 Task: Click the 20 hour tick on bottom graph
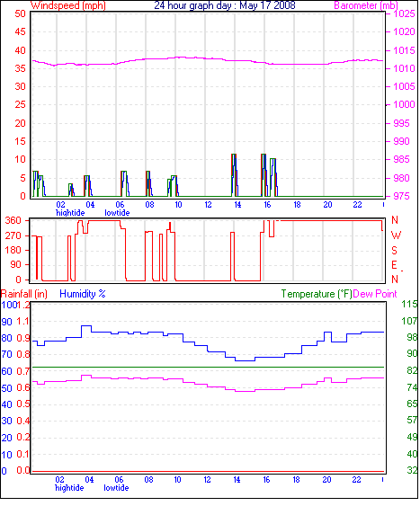326,480
